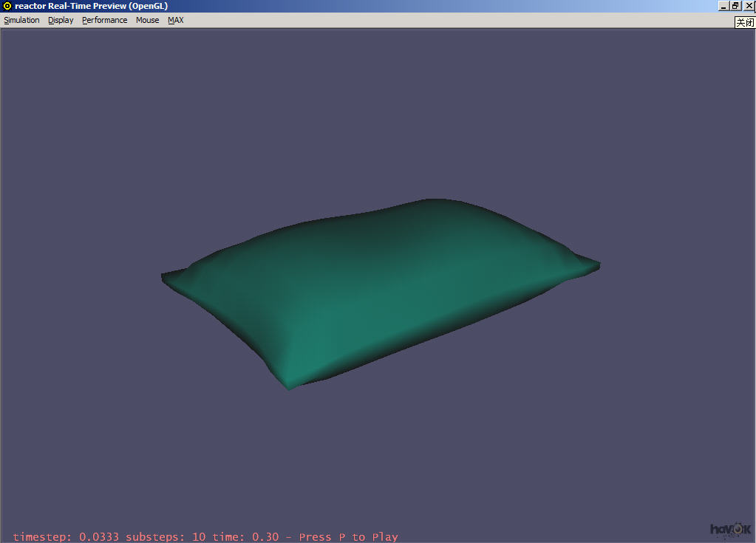Open the Simulation menu
This screenshot has width=756, height=543.
[x=21, y=20]
